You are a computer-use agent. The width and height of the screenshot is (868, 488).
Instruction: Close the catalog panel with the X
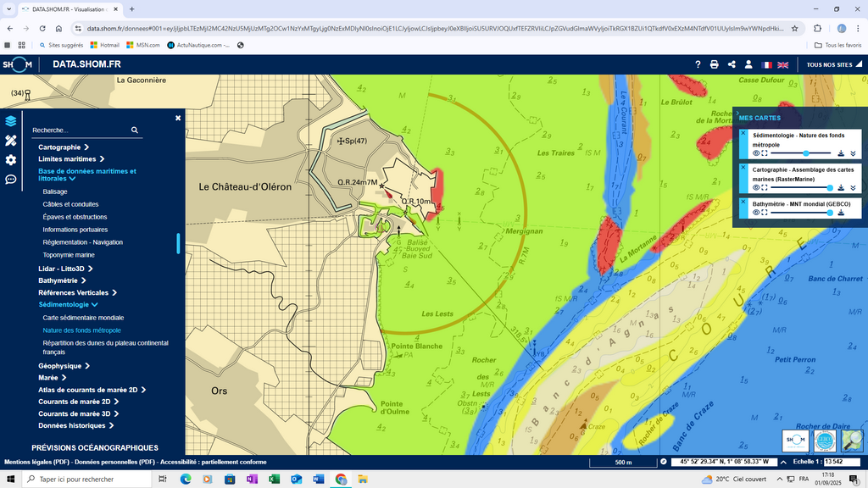(178, 118)
